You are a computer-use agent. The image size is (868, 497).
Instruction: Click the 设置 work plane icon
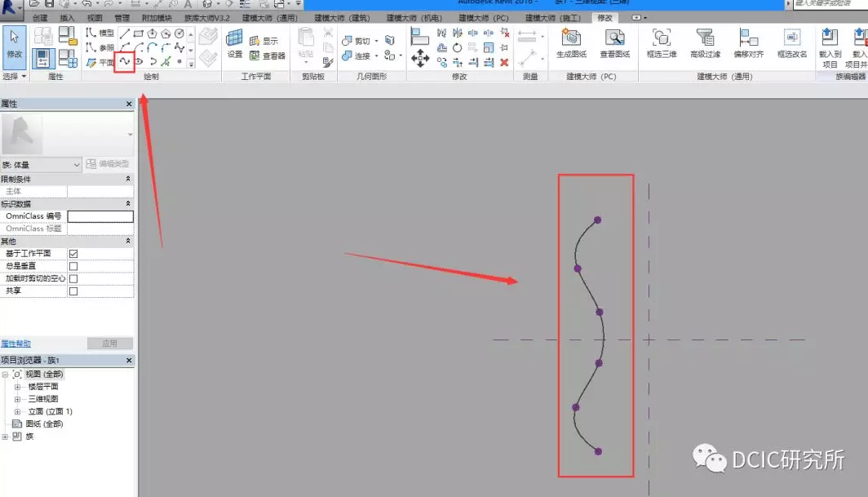click(235, 44)
